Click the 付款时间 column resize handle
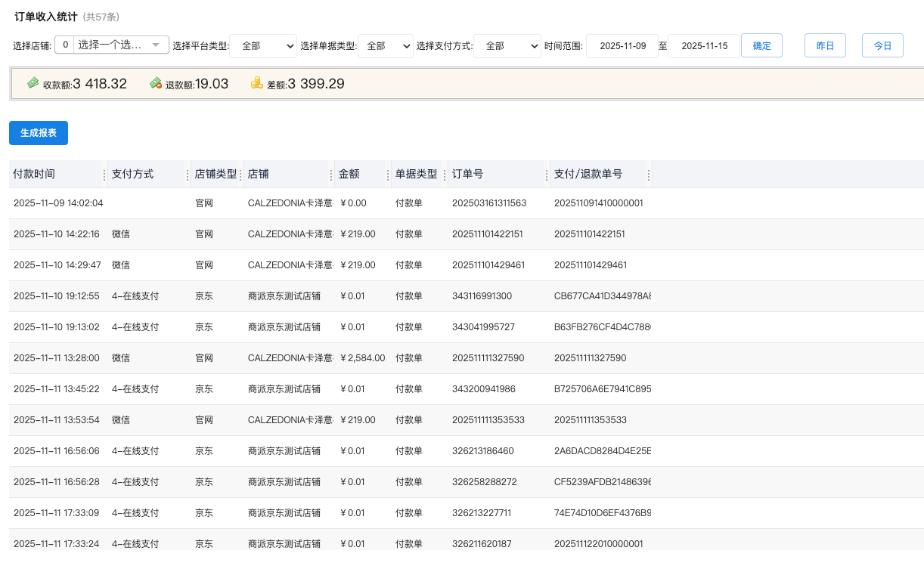Viewport: 924px width, 566px height. coord(104,175)
